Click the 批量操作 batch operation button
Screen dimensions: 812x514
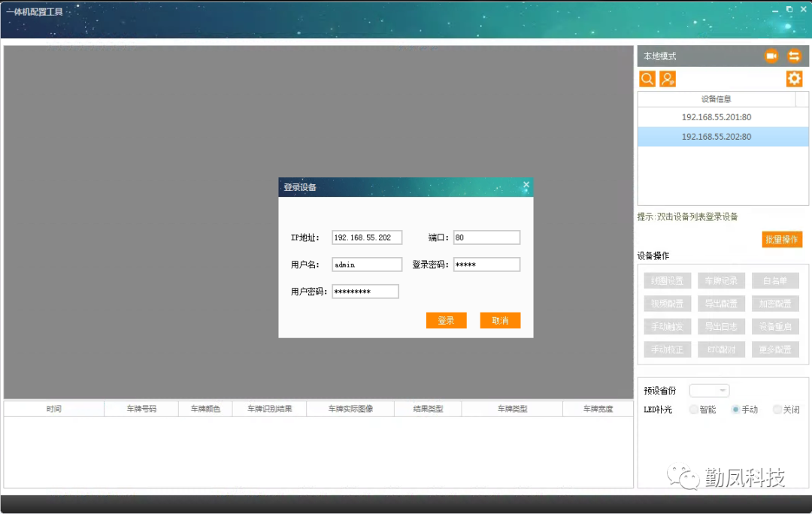pyautogui.click(x=781, y=239)
